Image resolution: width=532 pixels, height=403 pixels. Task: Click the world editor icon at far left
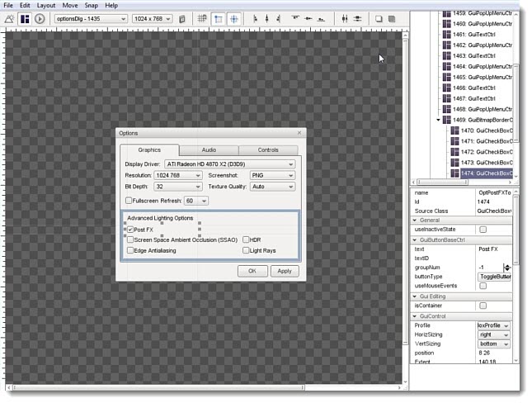[x=10, y=18]
